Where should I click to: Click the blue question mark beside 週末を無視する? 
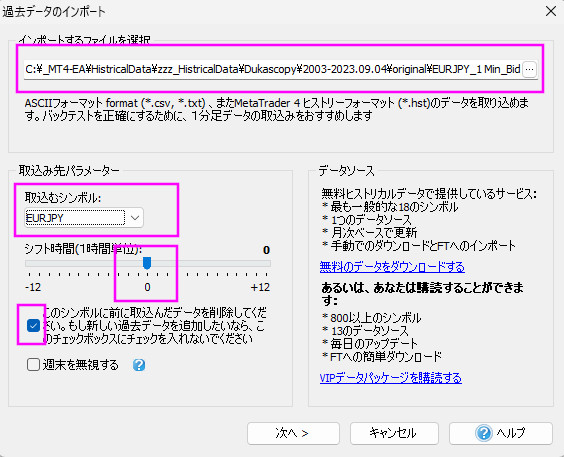click(139, 365)
